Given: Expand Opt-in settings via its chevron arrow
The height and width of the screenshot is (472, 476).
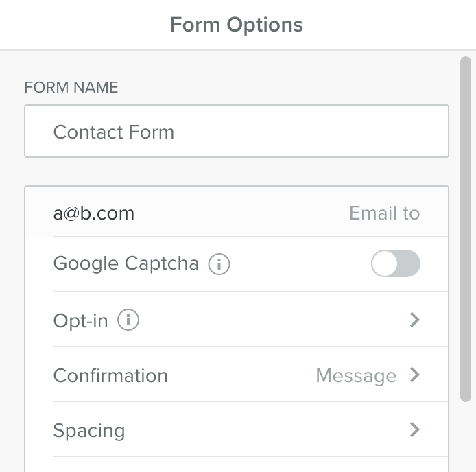Looking at the screenshot, I should coord(415,320).
